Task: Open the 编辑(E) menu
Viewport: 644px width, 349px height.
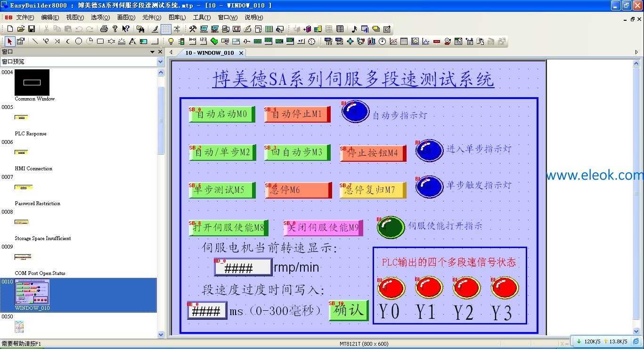Action: coord(50,17)
